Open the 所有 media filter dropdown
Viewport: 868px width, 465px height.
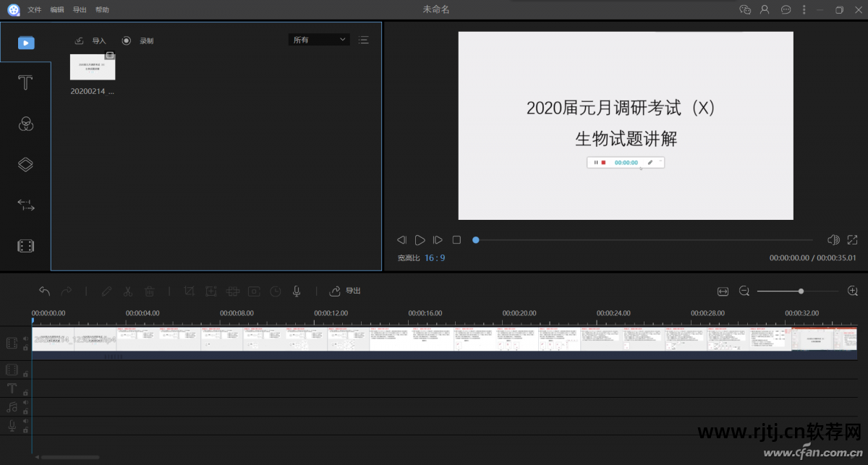tap(318, 40)
